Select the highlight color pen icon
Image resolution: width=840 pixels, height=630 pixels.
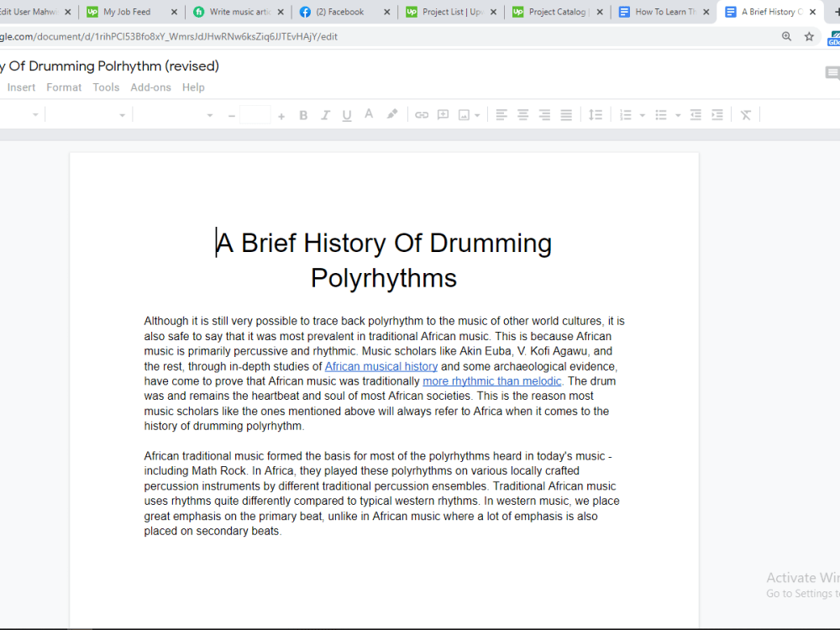click(x=392, y=114)
